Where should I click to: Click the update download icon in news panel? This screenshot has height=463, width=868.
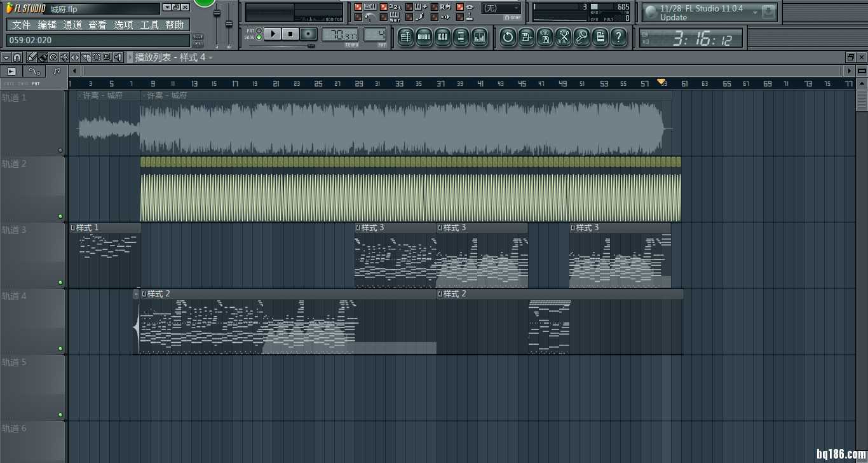(x=769, y=12)
